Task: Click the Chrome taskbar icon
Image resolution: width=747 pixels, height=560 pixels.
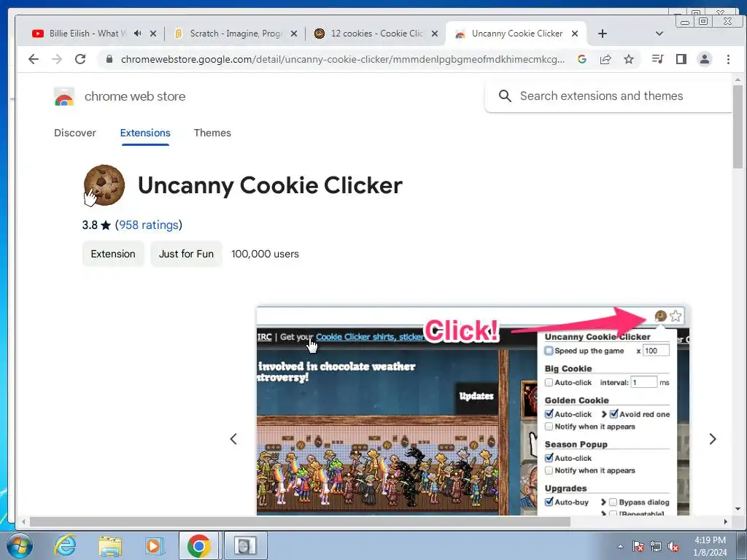Action: (198, 545)
